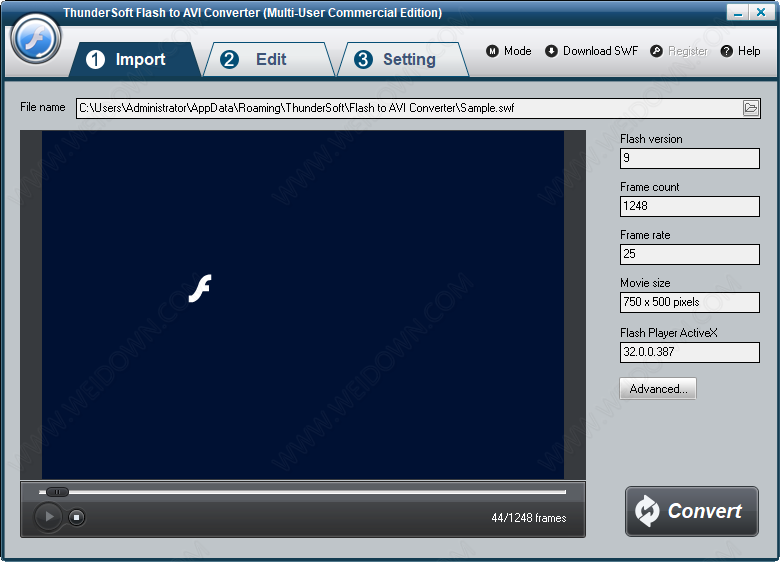Open the Advanced... options
The image size is (780, 562).
pos(658,389)
